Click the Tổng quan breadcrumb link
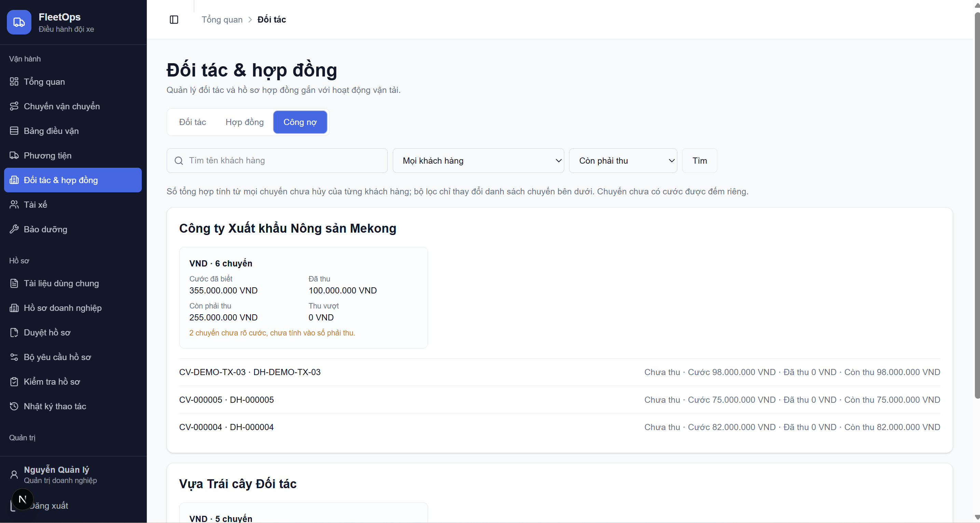980x523 pixels. 222,19
